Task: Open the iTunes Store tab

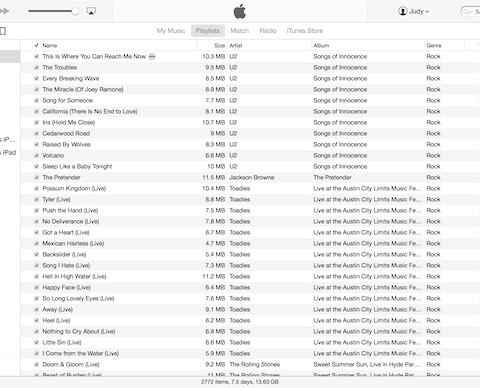Action: coord(305,31)
